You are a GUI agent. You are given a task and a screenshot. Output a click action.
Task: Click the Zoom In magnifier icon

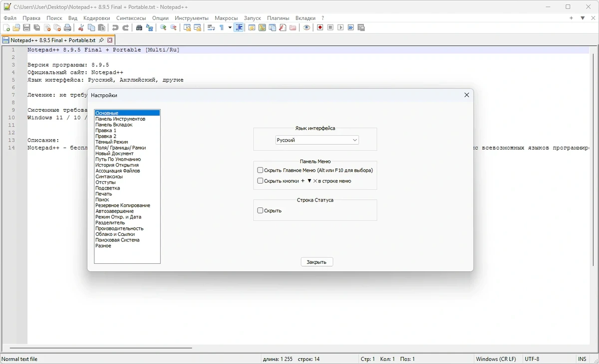point(163,28)
